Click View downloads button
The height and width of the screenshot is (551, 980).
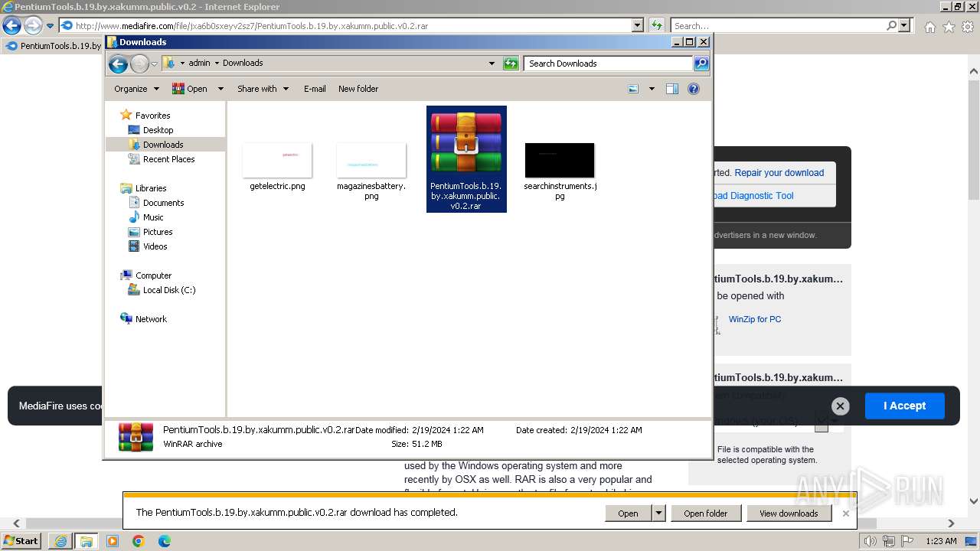[789, 514]
